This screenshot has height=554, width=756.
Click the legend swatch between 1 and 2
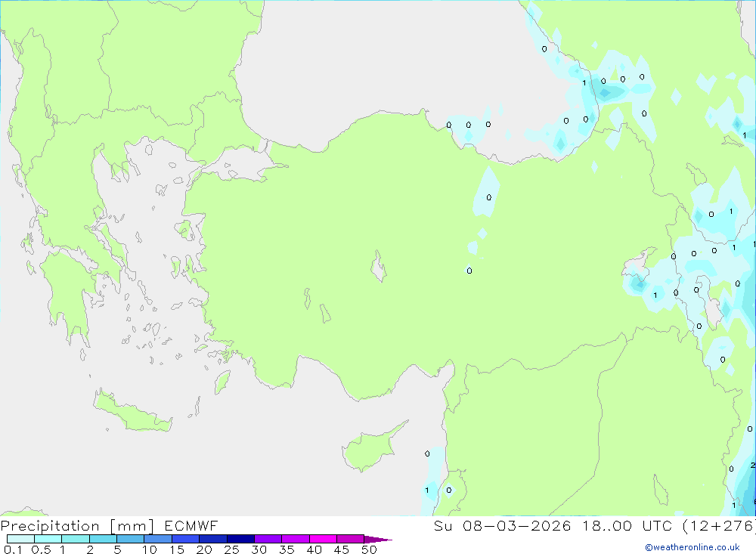click(76, 539)
